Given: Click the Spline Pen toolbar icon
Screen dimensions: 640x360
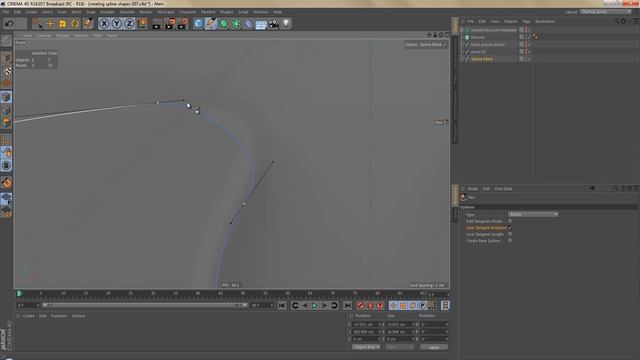Looking at the screenshot, I should pos(211,24).
